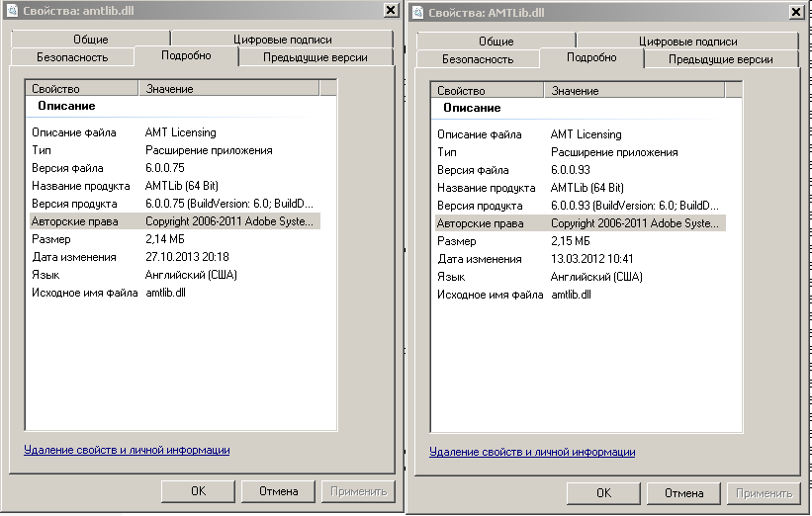Select date modified 13.03.2012 10:41
This screenshot has height=516, width=812.
pyautogui.click(x=580, y=259)
